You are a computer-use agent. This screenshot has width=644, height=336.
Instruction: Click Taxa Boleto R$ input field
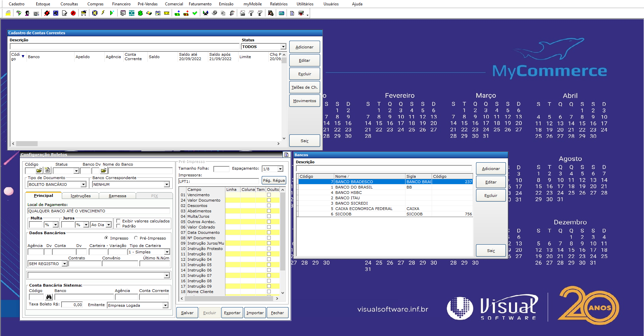pos(72,305)
